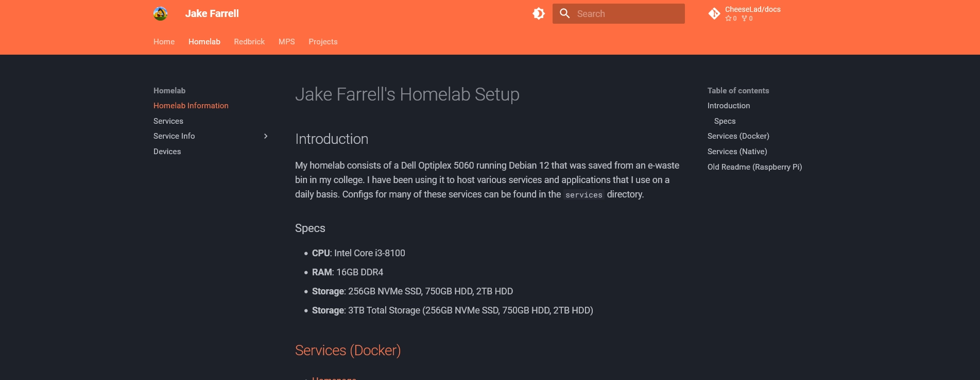Open the CheeseLad/docs repository via git icon
The height and width of the screenshot is (380, 980).
(714, 13)
